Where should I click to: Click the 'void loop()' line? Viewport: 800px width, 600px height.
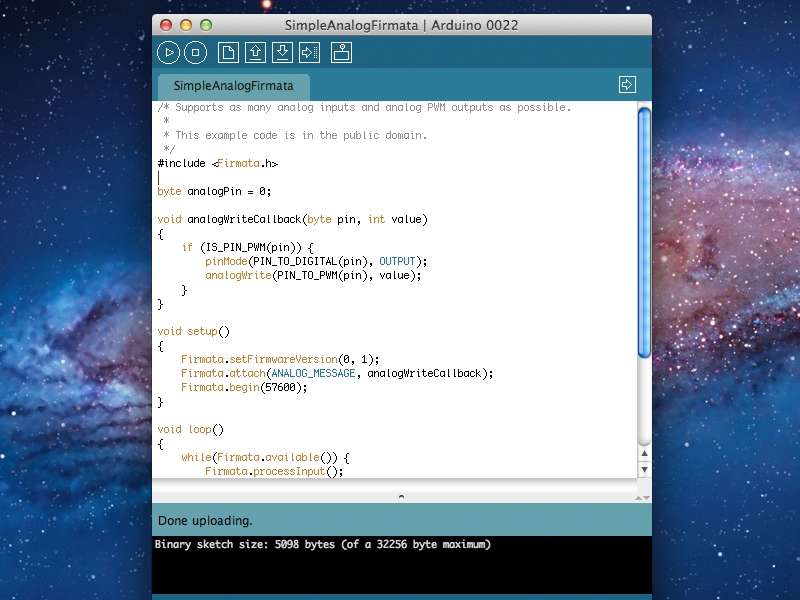pyautogui.click(x=191, y=430)
